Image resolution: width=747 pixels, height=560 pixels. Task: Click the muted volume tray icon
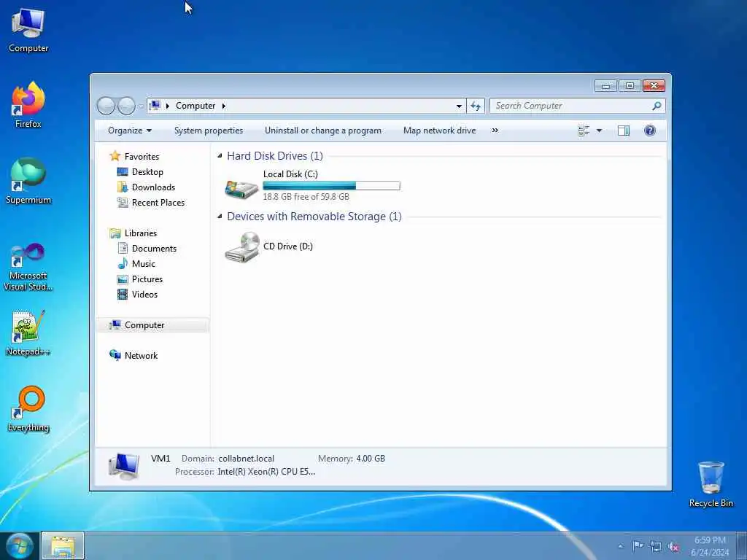coord(673,547)
